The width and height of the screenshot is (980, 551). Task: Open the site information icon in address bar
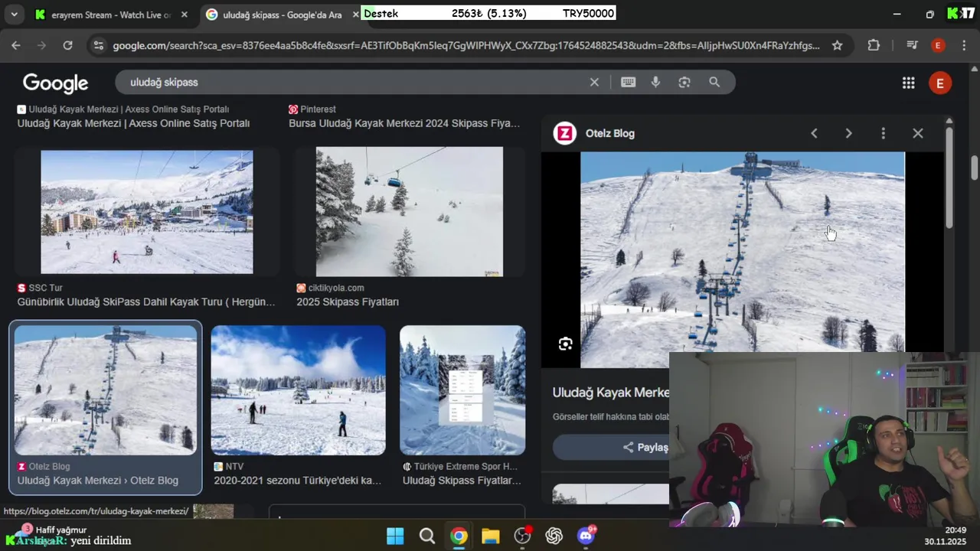[x=98, y=46]
